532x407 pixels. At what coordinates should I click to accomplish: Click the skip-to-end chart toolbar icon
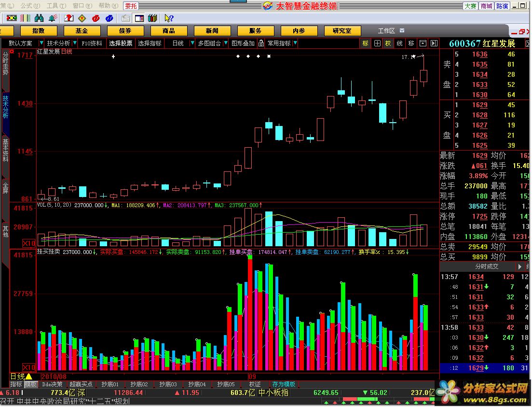[x=434, y=43]
